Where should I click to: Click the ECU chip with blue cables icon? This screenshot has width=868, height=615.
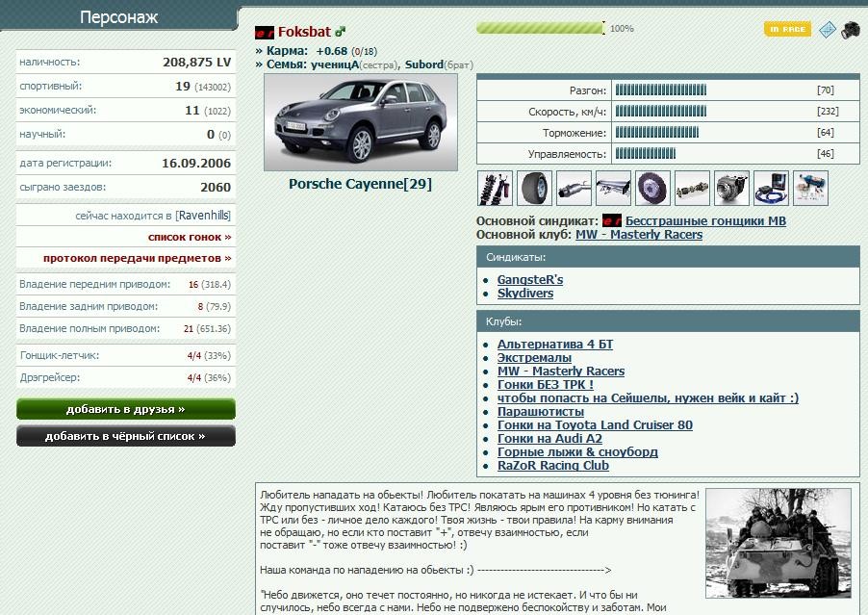click(771, 189)
